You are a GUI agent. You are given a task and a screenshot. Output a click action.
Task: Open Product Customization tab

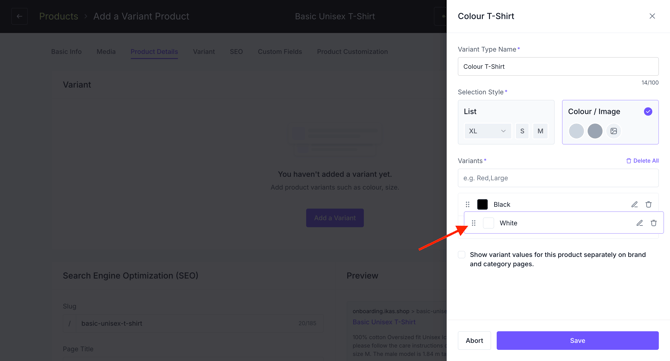(x=353, y=52)
